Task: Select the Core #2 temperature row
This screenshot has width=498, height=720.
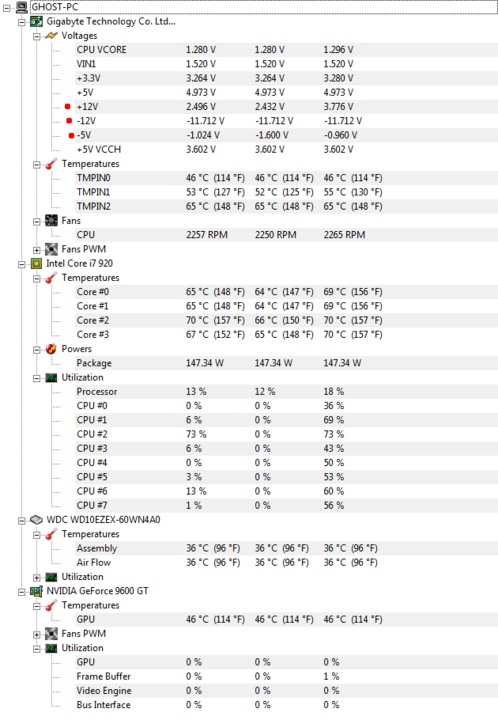Action: coord(286,320)
